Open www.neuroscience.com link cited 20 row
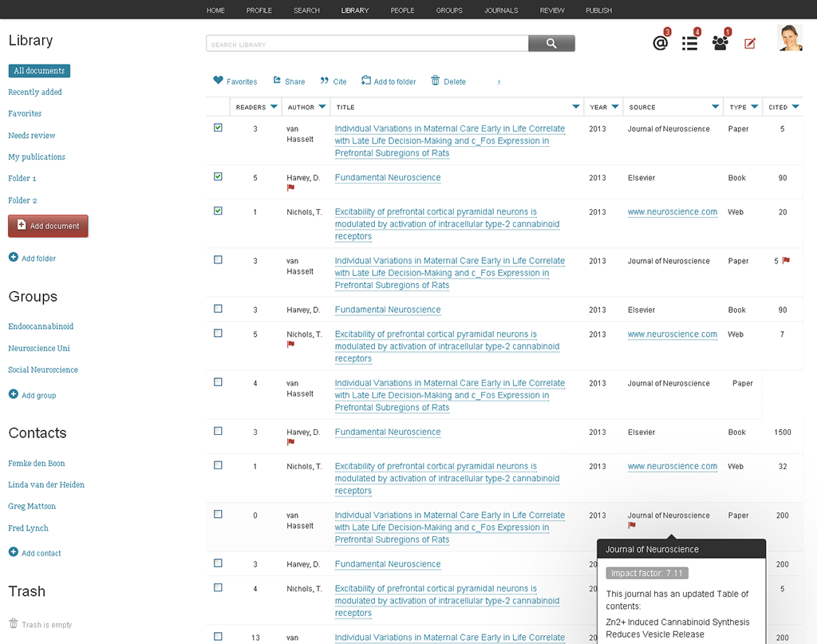The image size is (817, 644). [672, 211]
